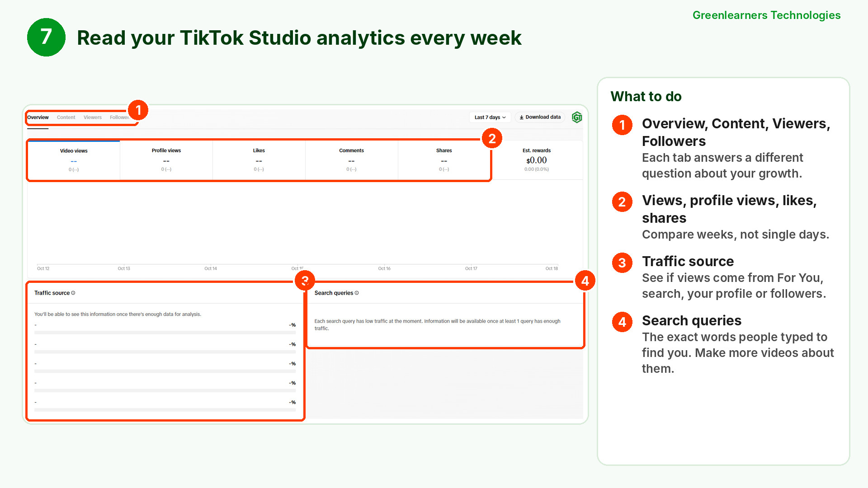Click the info icon beside Search queries heading
Viewport: 868px width, 488px height.
tap(357, 293)
